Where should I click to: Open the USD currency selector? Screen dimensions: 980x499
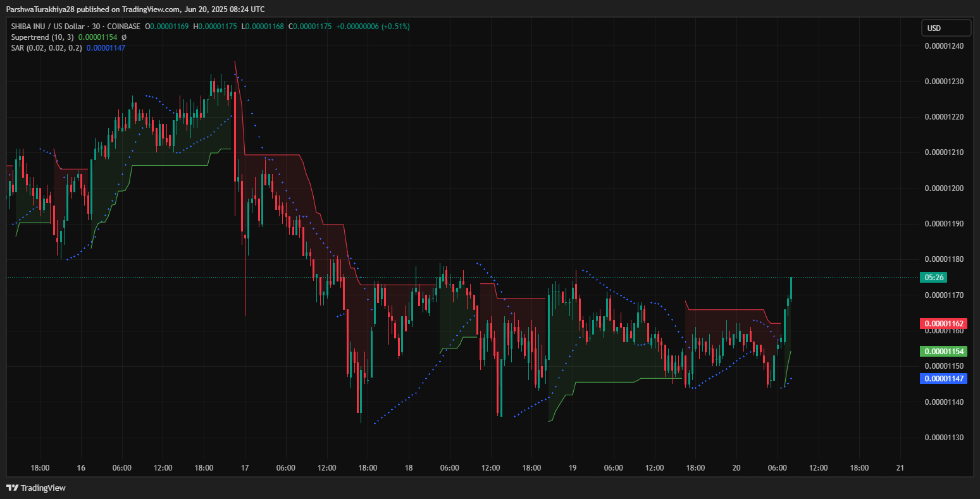(x=945, y=28)
